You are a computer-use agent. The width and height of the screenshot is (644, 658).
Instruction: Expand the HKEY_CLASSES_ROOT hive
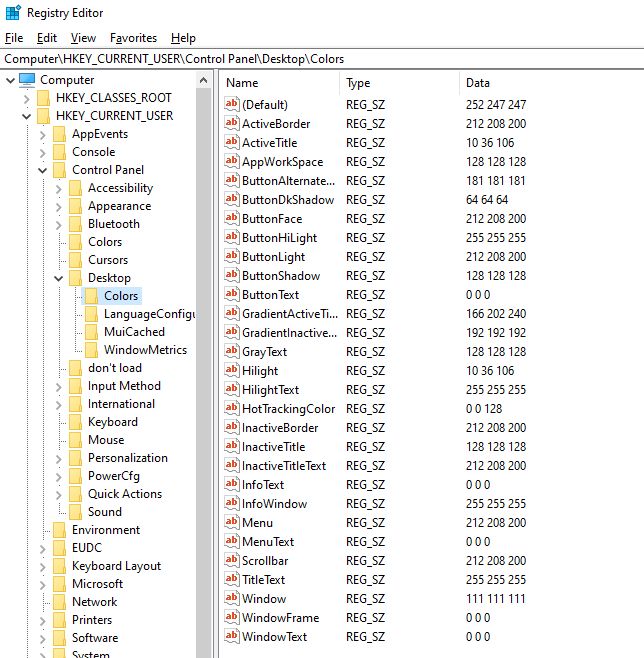tap(26, 99)
